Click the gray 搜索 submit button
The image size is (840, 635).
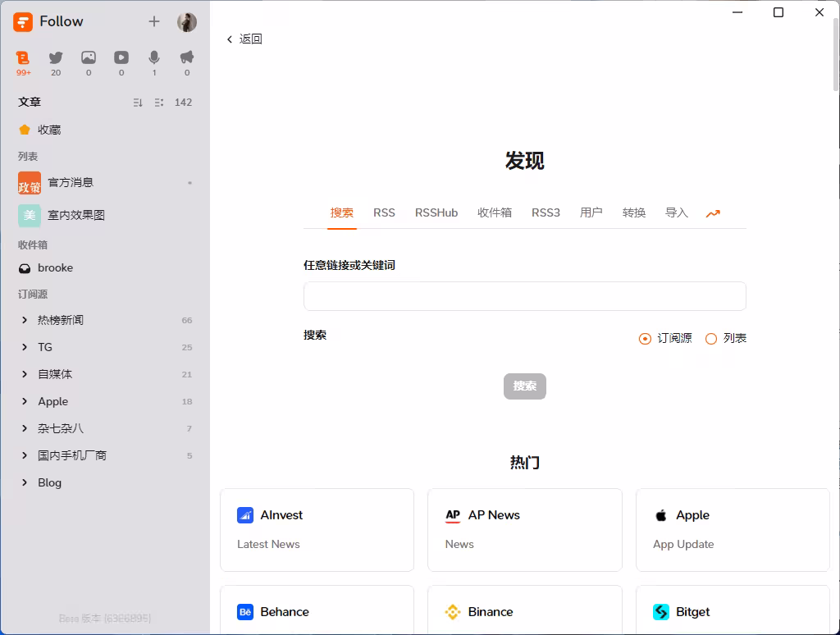pos(524,386)
